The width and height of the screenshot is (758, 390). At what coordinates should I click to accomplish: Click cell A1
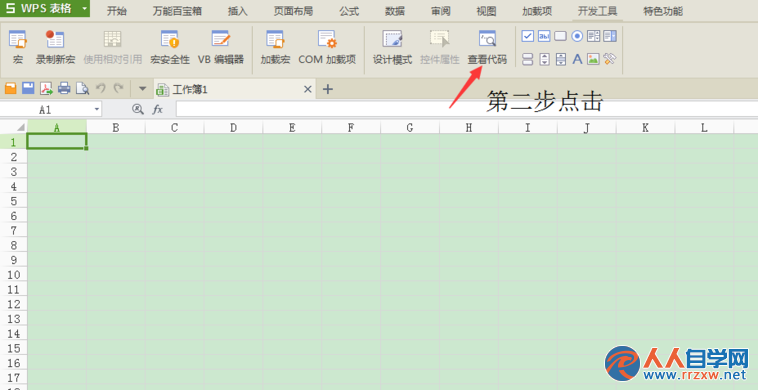57,142
